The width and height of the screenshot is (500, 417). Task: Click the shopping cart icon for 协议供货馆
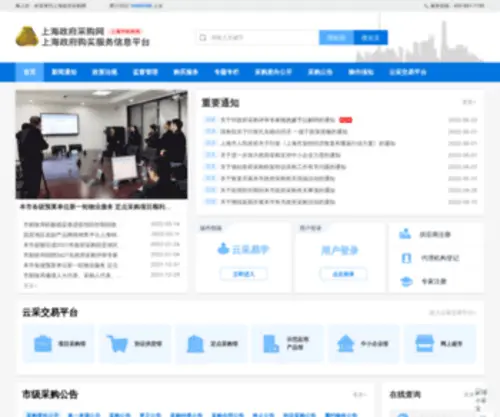point(117,344)
